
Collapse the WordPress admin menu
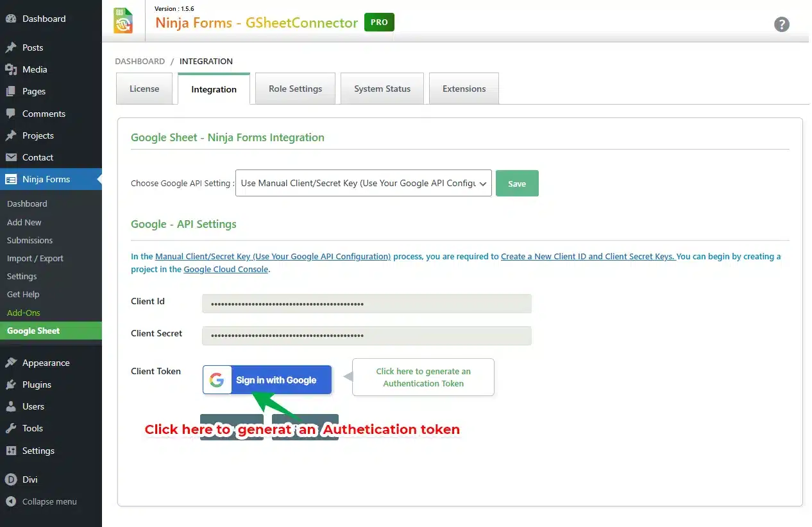(42, 501)
